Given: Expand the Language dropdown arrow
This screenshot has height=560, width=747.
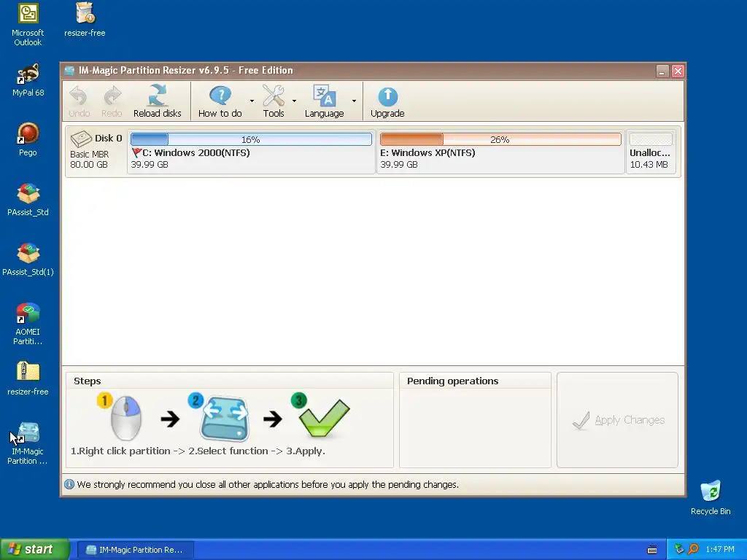Looking at the screenshot, I should (x=354, y=101).
